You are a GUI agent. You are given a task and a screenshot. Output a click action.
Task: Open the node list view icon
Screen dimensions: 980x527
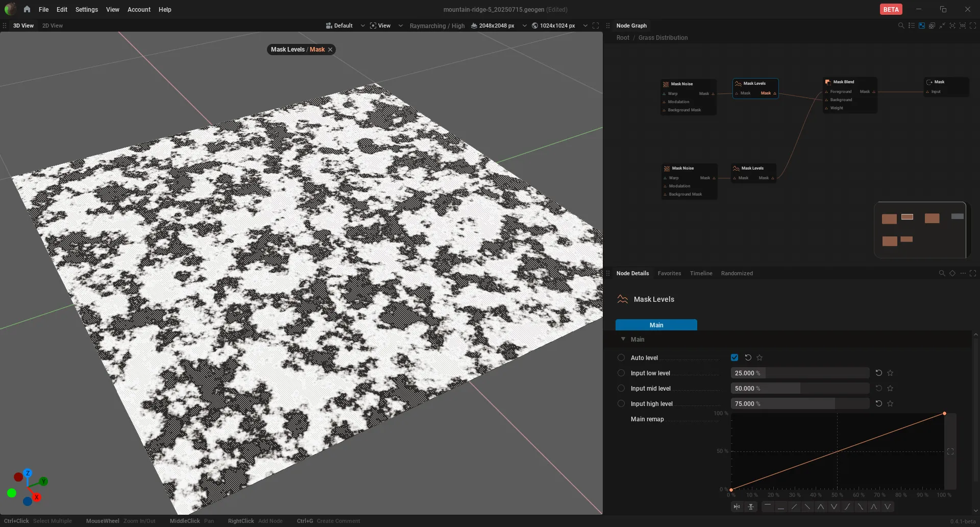pos(912,26)
